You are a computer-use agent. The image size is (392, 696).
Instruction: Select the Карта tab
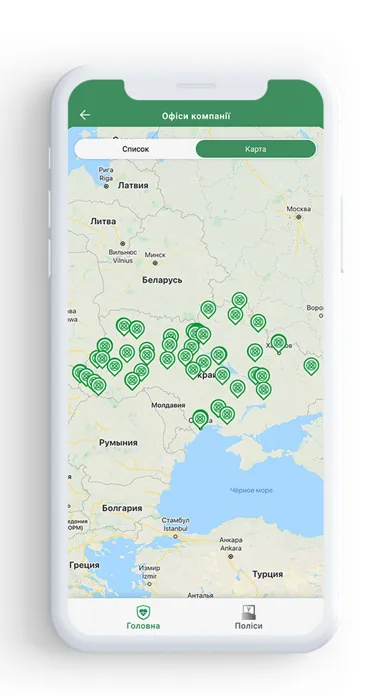256,149
